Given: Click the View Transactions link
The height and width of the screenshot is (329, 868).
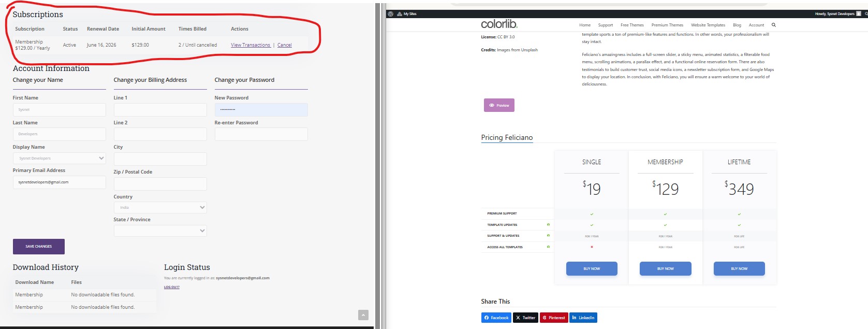Looking at the screenshot, I should [251, 45].
